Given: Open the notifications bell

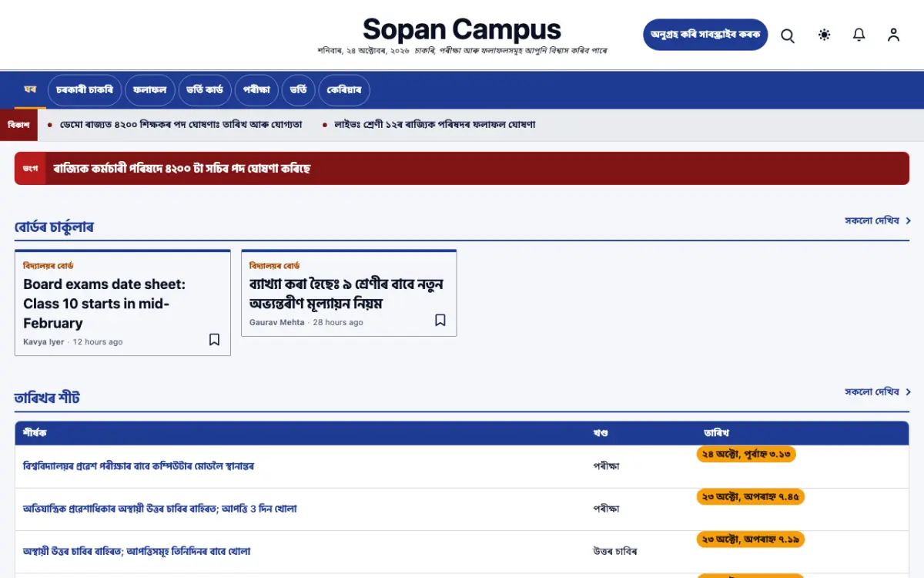Looking at the screenshot, I should point(859,35).
